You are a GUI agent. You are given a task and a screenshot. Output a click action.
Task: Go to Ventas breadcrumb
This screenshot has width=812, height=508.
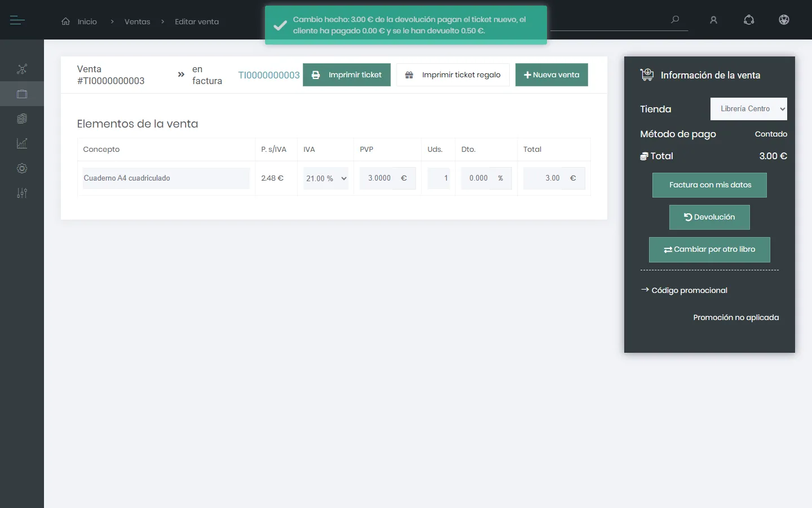[138, 21]
